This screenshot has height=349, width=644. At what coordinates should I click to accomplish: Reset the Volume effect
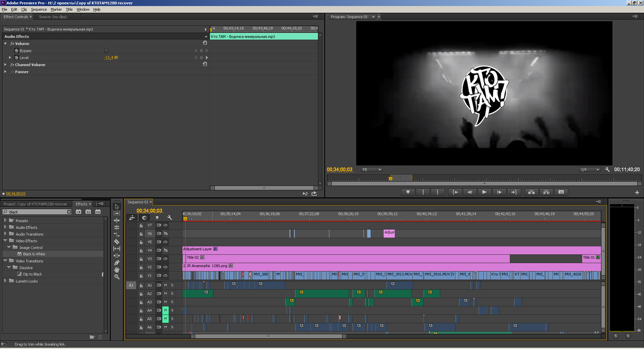point(204,43)
